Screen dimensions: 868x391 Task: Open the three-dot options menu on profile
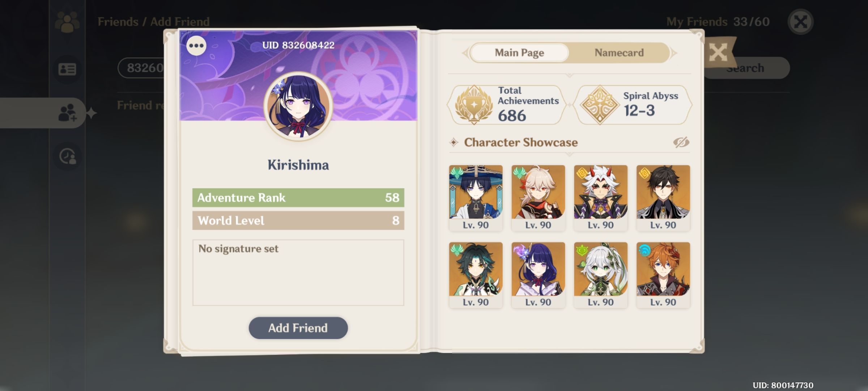point(196,46)
